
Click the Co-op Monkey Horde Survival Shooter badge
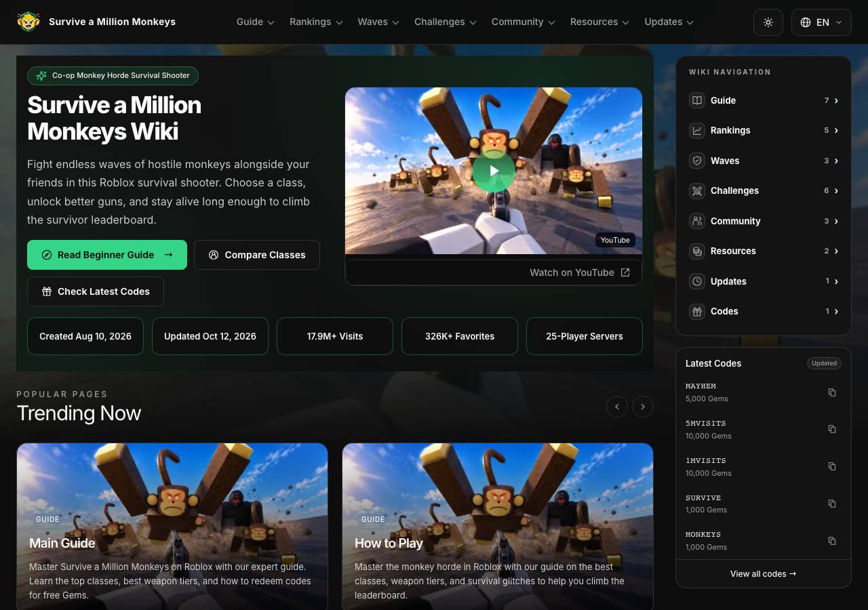[x=113, y=76]
